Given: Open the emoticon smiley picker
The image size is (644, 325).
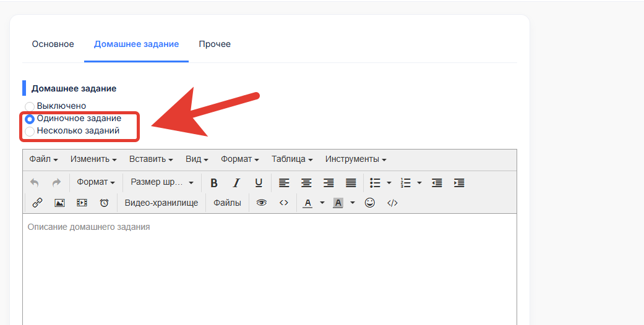Looking at the screenshot, I should 370,203.
